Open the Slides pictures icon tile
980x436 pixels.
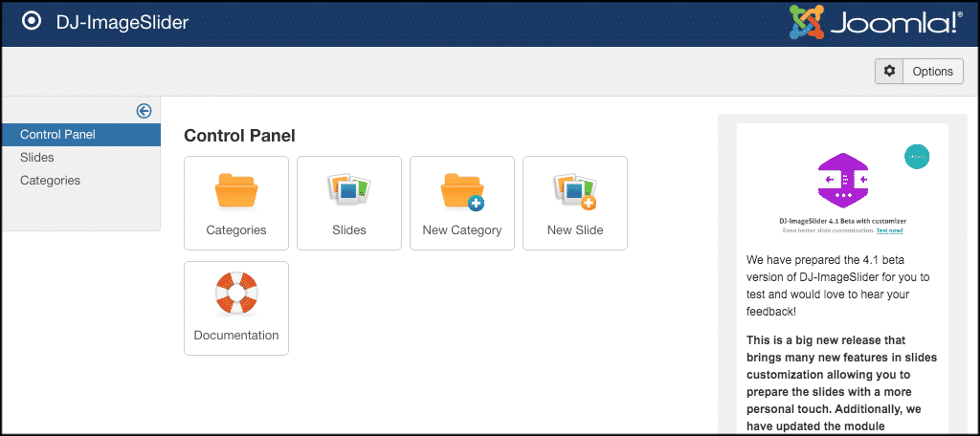(x=349, y=190)
